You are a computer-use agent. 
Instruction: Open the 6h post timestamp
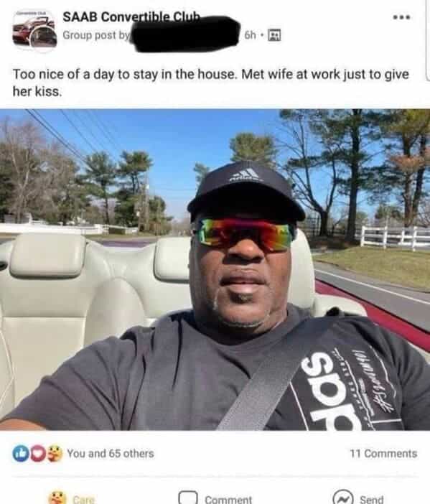pos(250,34)
